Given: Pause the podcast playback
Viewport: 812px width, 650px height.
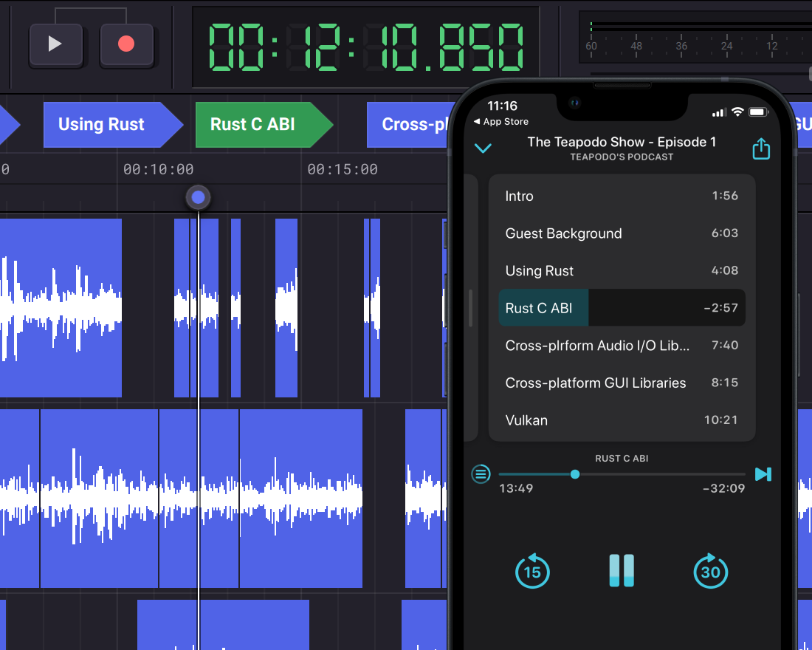Looking at the screenshot, I should tap(622, 571).
